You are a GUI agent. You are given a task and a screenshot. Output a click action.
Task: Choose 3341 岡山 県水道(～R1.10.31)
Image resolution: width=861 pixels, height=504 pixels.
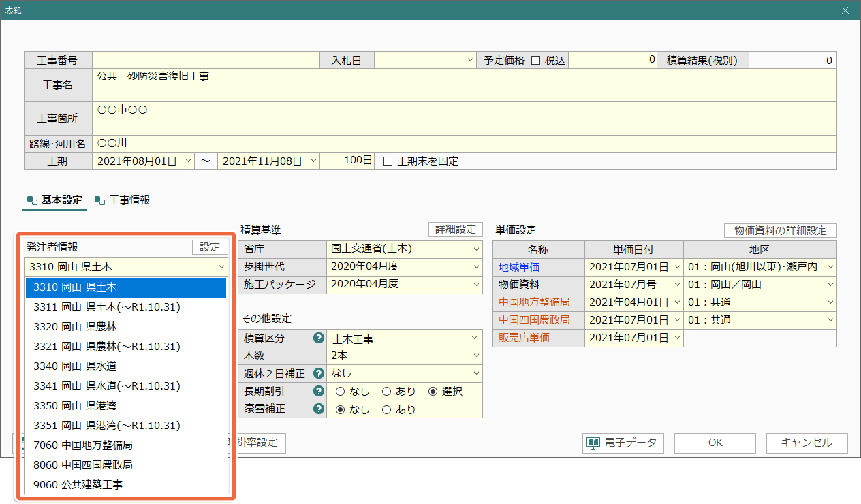click(x=126, y=386)
